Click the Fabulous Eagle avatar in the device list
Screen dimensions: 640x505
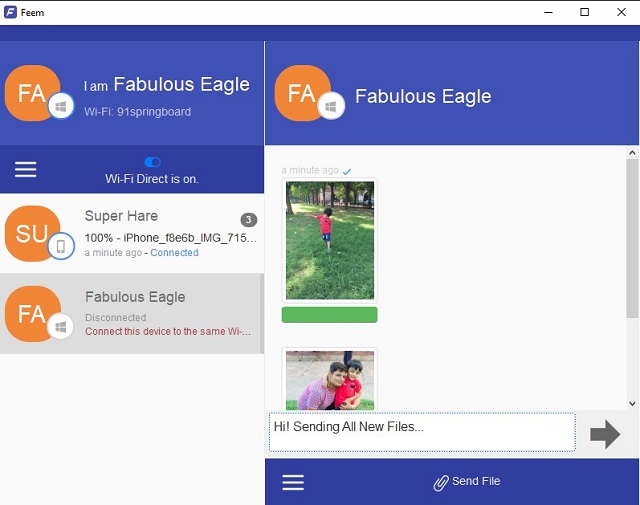[x=33, y=314]
